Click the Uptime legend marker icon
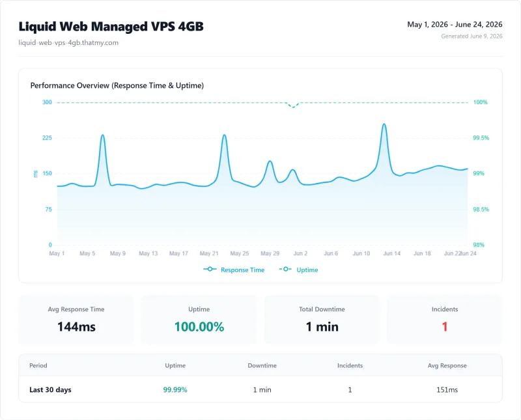This screenshot has height=420, width=521. 285,269
